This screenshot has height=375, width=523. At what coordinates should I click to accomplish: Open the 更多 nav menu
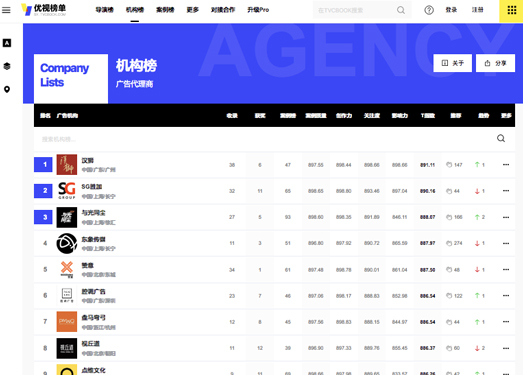click(192, 10)
